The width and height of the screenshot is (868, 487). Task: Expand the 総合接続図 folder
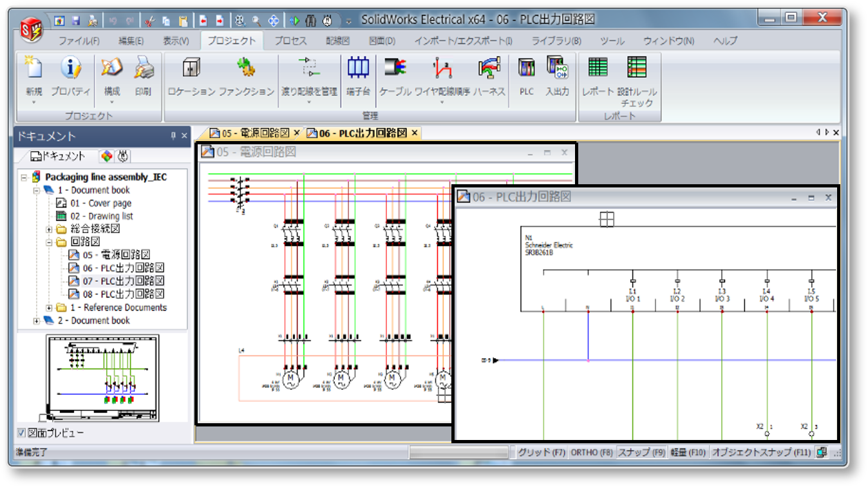click(50, 229)
